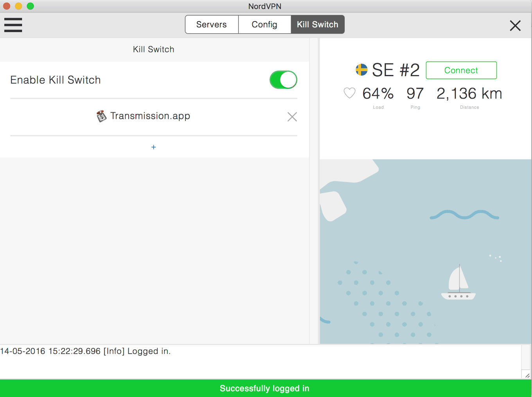Screen dimensions: 532x397
Task: Click the 'SE #2' server name
Action: click(395, 70)
